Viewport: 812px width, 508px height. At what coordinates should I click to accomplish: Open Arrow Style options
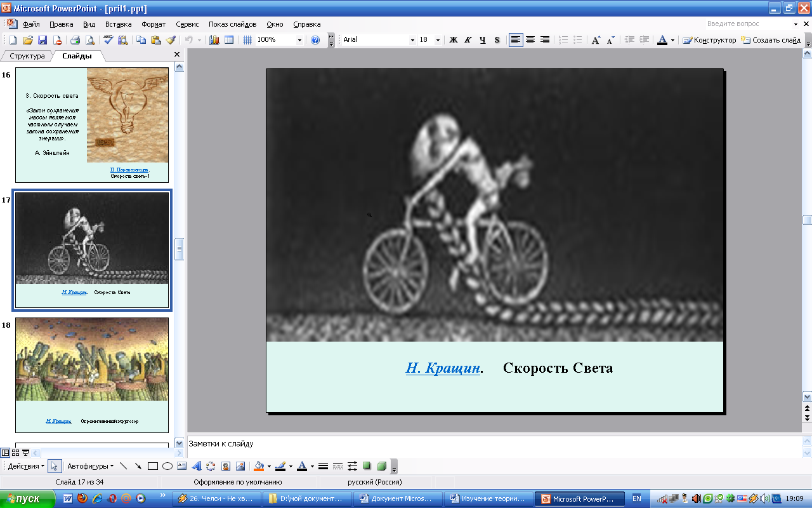point(352,466)
